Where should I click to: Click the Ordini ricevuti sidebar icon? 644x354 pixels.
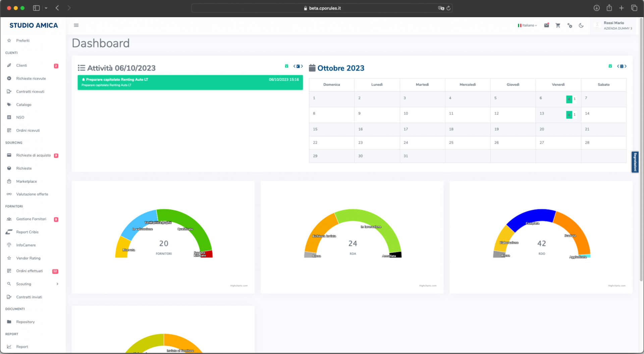9,131
